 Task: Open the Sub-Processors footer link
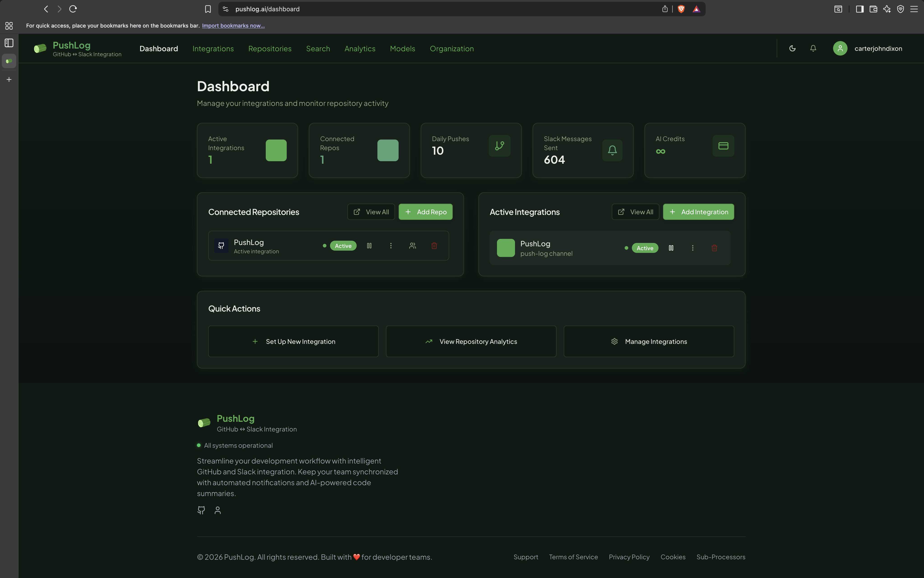click(721, 557)
